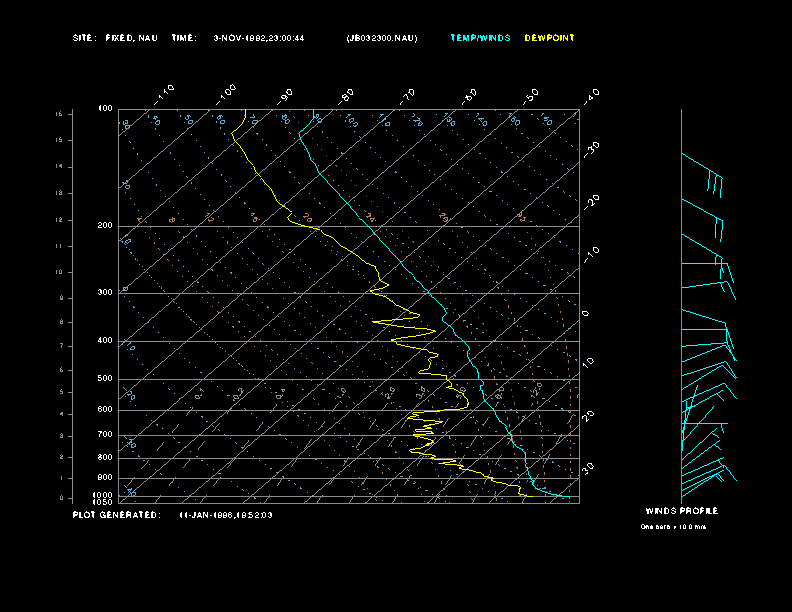Click the yellow DEWPOINT legend label

(549, 38)
